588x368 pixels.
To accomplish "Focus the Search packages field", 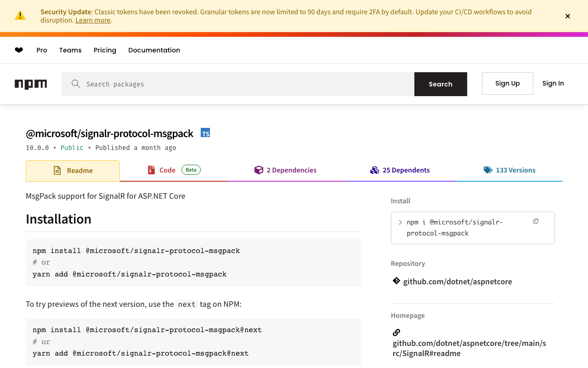I will (x=243, y=84).
